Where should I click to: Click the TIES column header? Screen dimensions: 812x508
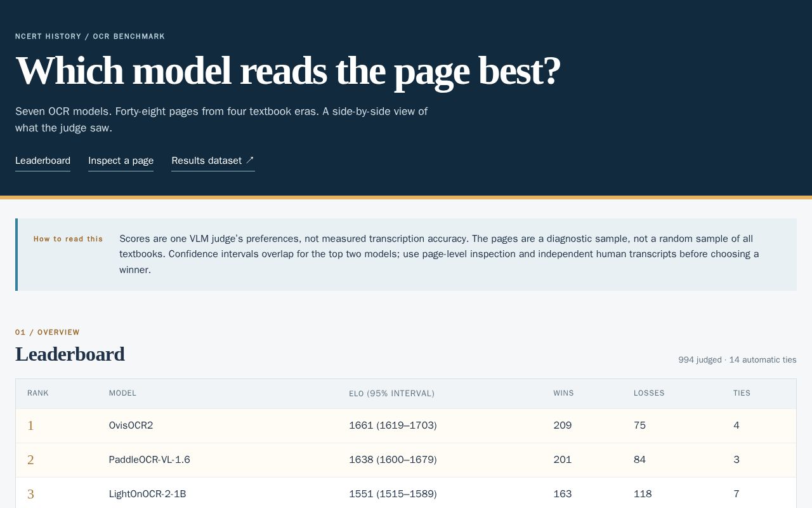tap(742, 393)
